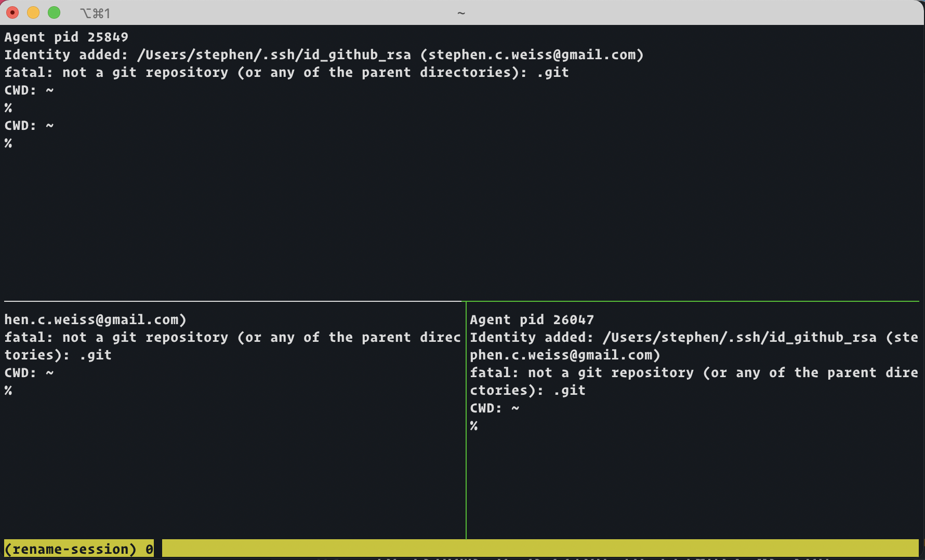Click 'phen.c.weiss@gmail.com)' in right pane

(565, 355)
